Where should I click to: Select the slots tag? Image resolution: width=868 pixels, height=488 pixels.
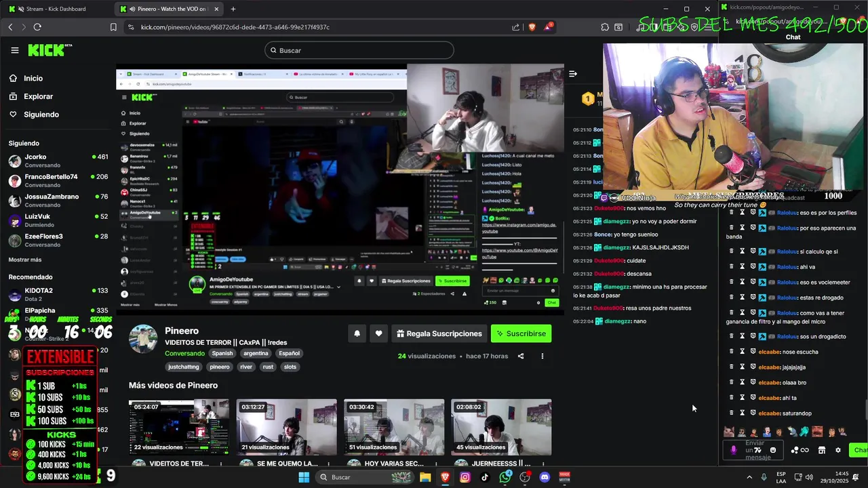pyautogui.click(x=290, y=367)
